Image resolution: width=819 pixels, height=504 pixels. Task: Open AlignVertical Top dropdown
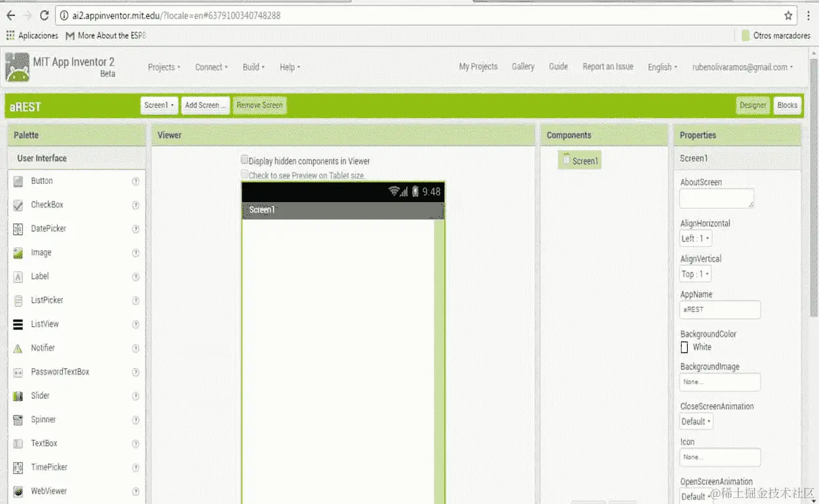[x=696, y=274]
